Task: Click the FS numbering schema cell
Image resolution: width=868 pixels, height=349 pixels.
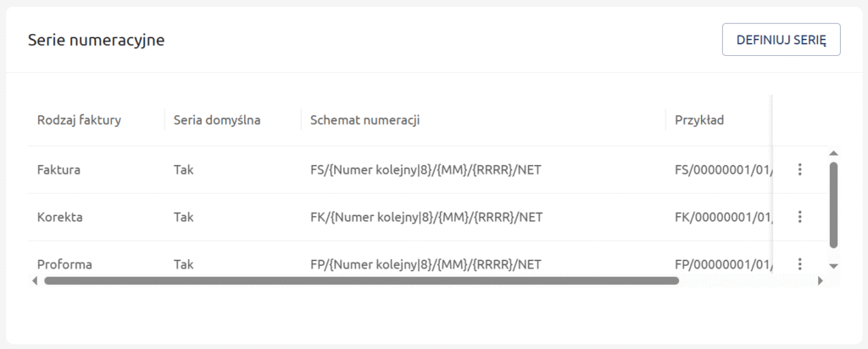Action: 426,169
